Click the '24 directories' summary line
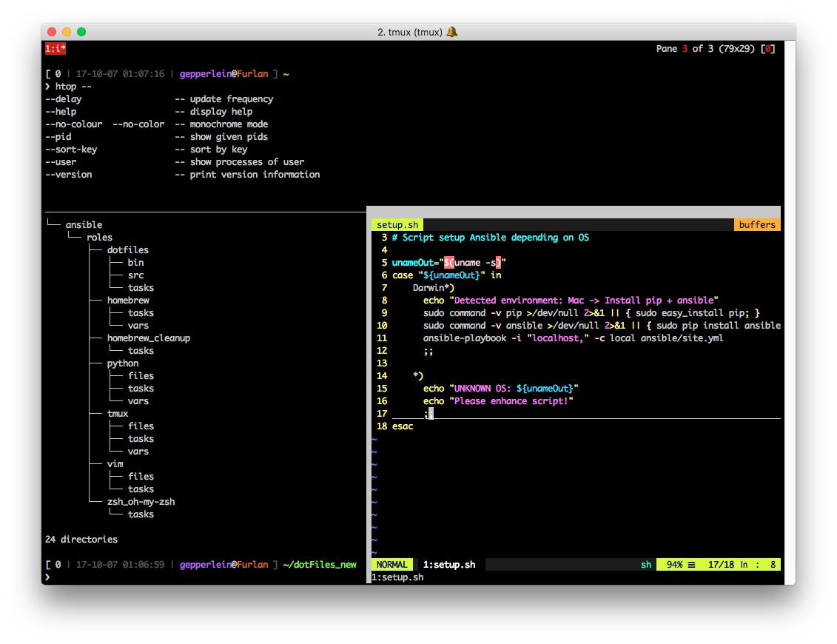The height and width of the screenshot is (644, 837). pos(81,540)
